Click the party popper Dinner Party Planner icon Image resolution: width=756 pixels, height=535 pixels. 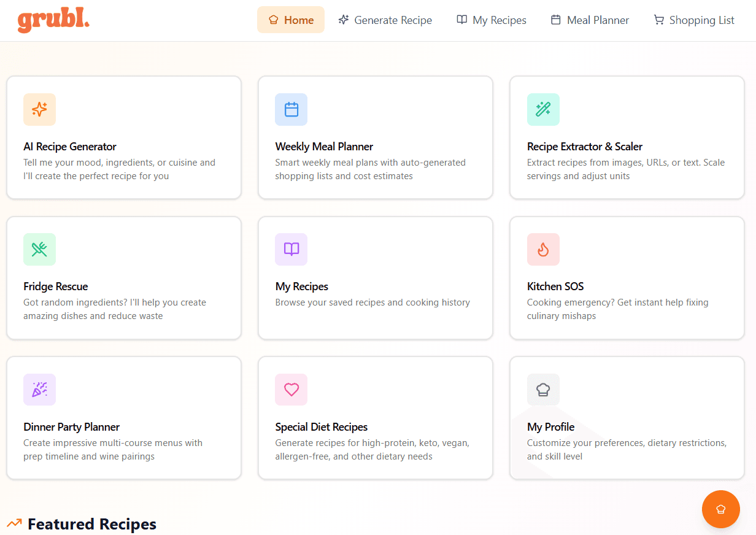pos(39,390)
